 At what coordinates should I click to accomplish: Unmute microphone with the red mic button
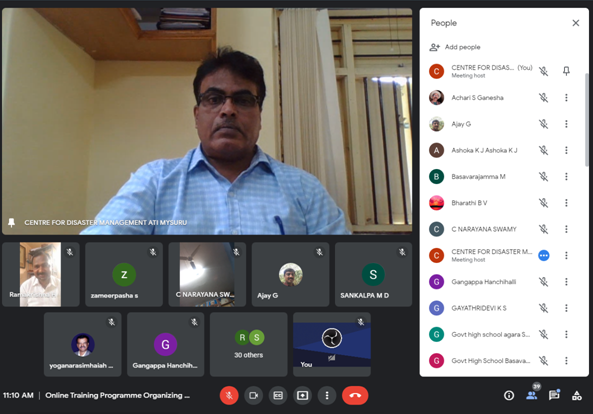[x=229, y=395]
